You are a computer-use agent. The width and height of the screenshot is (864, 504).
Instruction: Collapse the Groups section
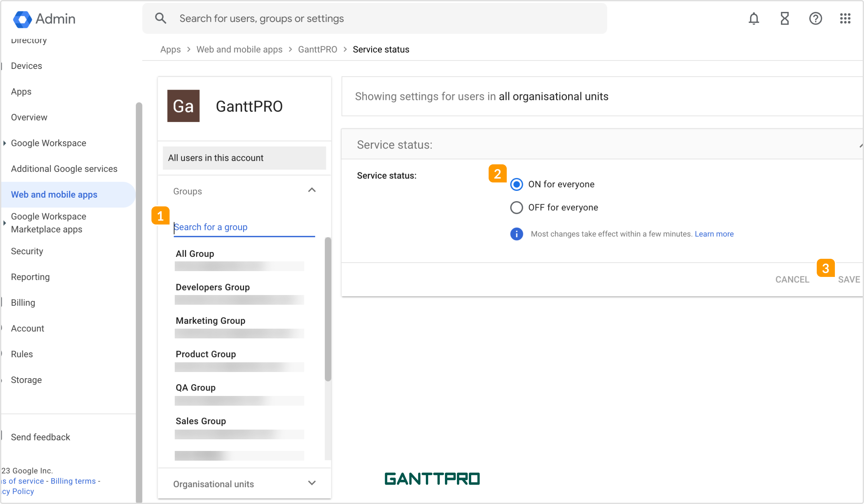coord(312,190)
